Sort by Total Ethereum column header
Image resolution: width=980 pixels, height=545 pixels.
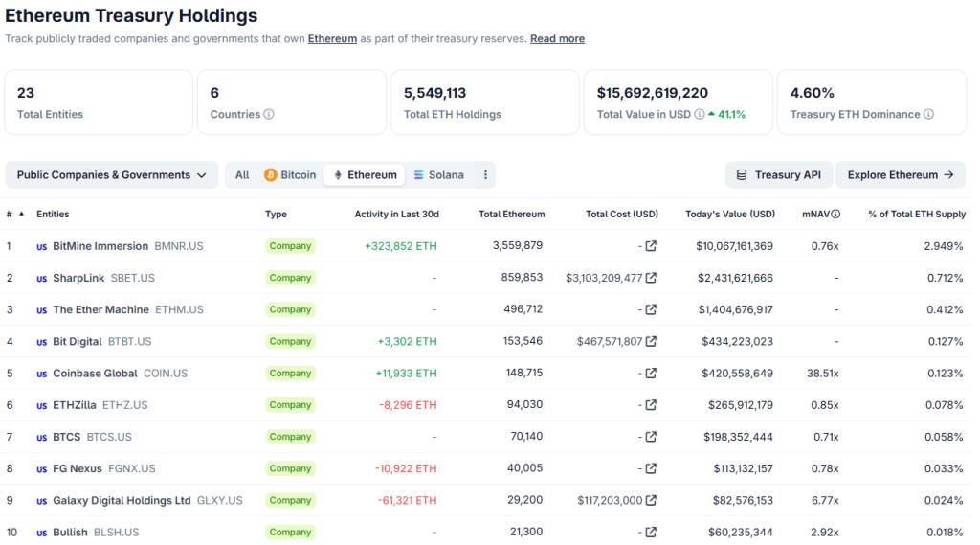(512, 214)
